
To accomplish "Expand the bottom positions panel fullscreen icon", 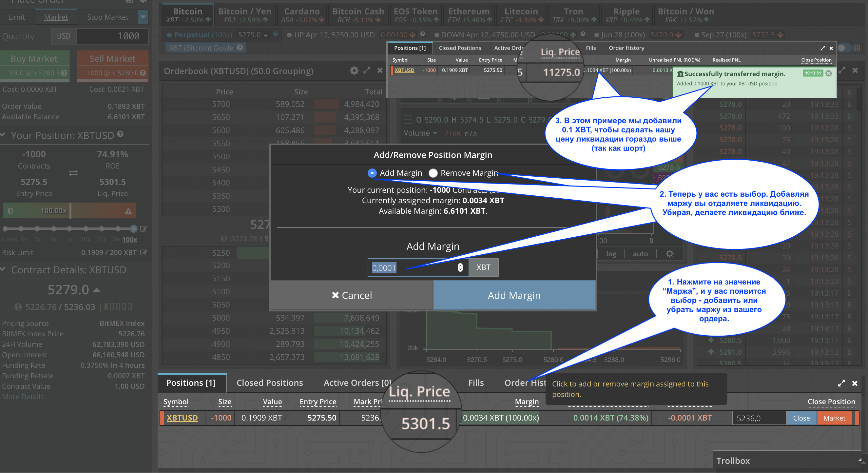I will point(841,383).
